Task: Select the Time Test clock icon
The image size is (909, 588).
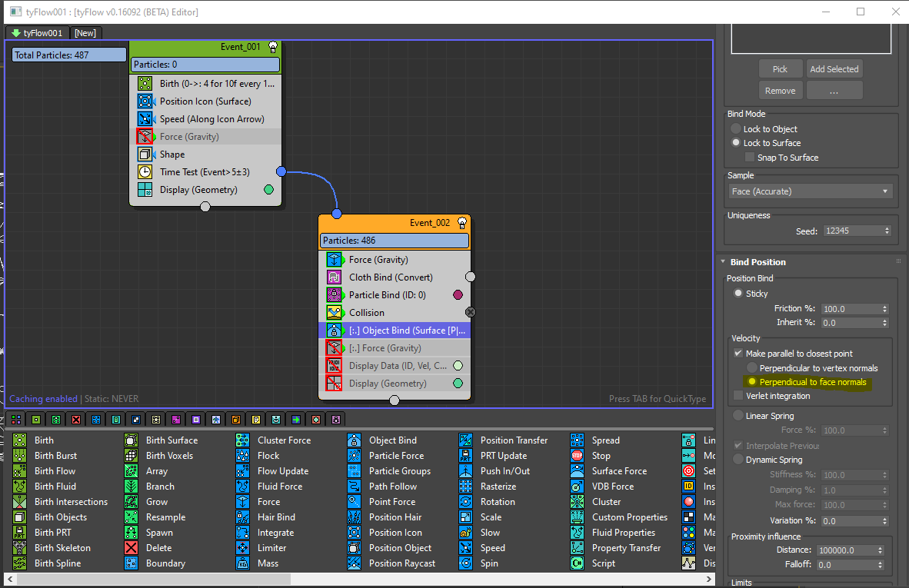Action: pos(145,172)
